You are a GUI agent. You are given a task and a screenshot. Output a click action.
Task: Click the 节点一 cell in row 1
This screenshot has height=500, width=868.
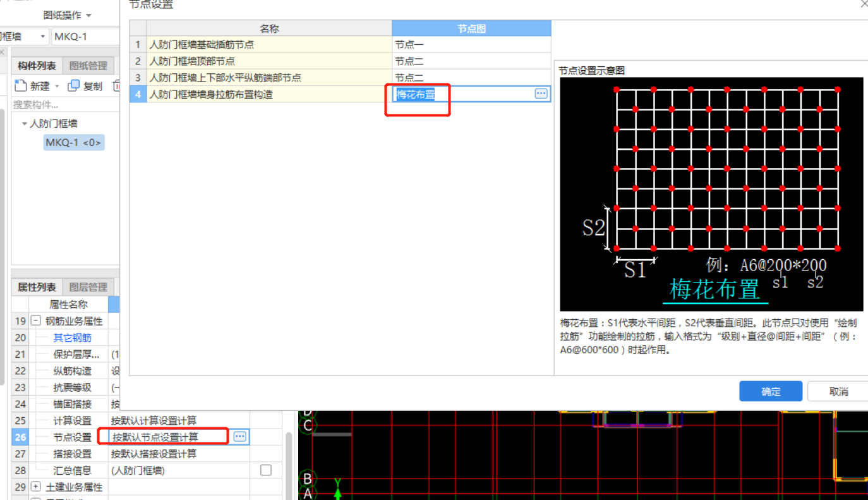[x=471, y=45]
